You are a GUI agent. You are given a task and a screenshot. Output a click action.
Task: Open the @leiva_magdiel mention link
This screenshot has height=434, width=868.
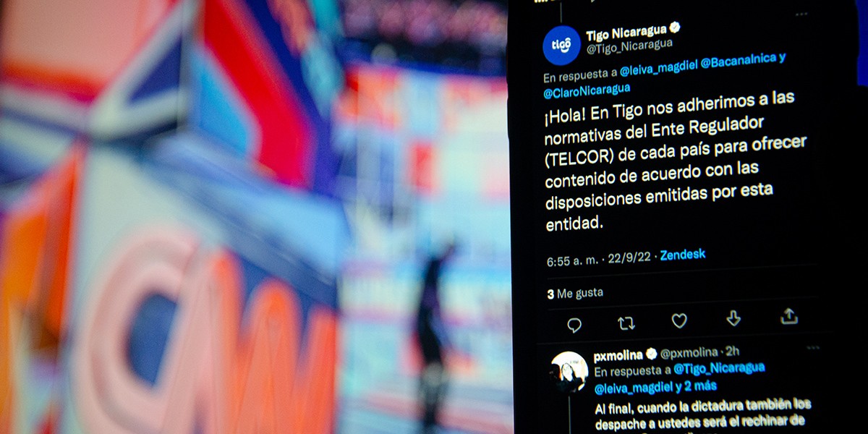(658, 66)
